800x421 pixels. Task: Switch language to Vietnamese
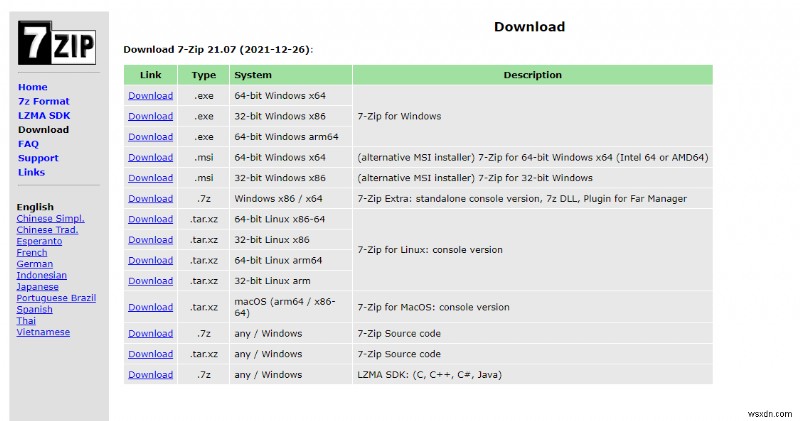(43, 332)
